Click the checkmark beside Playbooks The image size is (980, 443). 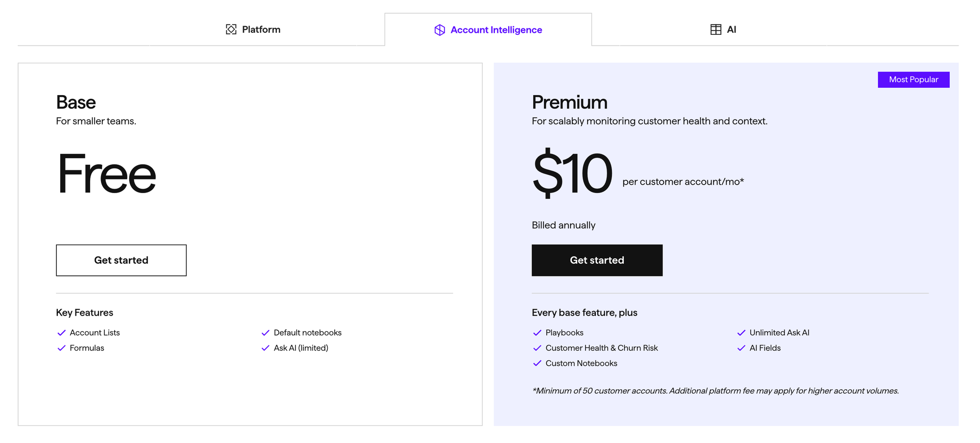point(537,333)
